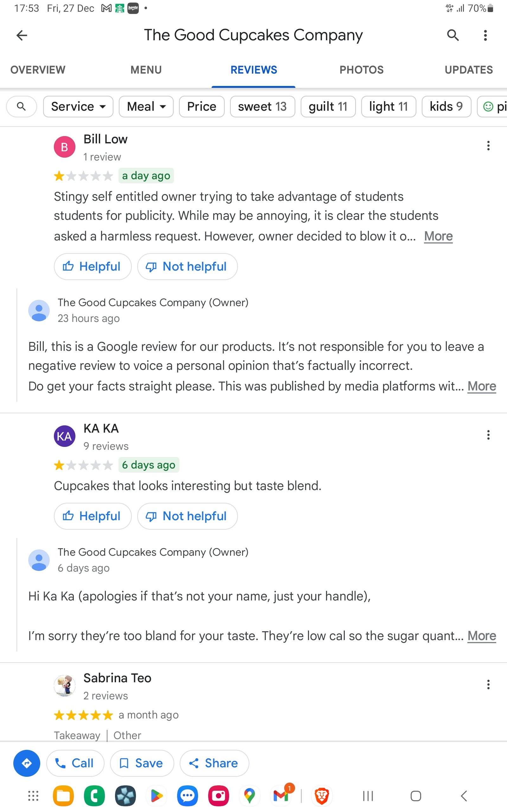Open search via the header magnifier icon
Screen dimensions: 507x812
tap(453, 35)
